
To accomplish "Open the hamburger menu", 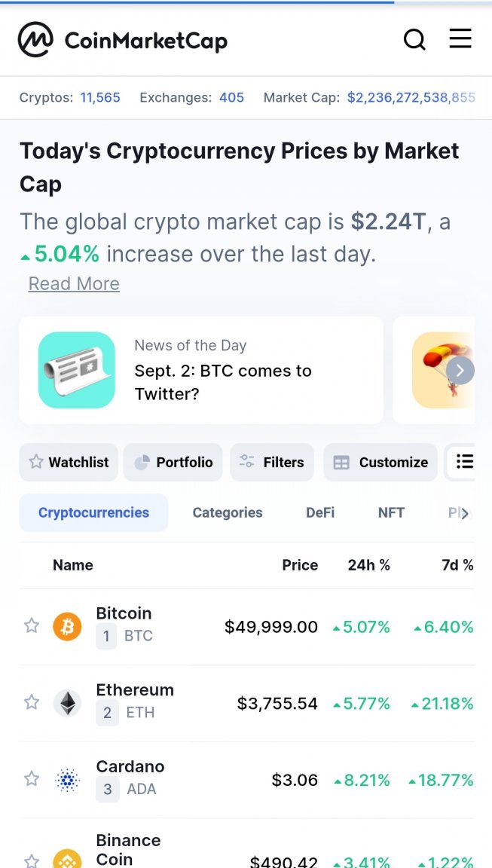I will pyautogui.click(x=460, y=39).
